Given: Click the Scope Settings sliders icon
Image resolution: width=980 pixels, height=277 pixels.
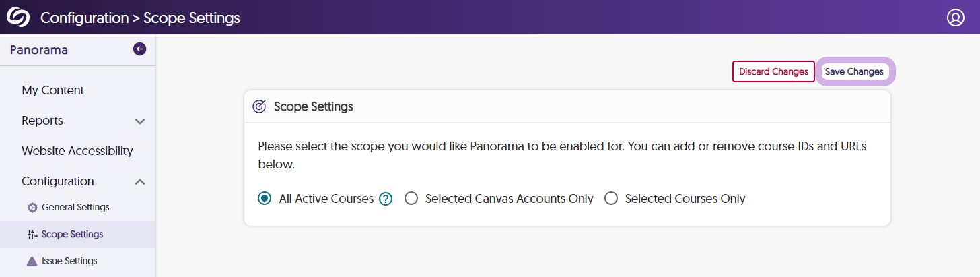Looking at the screenshot, I should 32,235.
